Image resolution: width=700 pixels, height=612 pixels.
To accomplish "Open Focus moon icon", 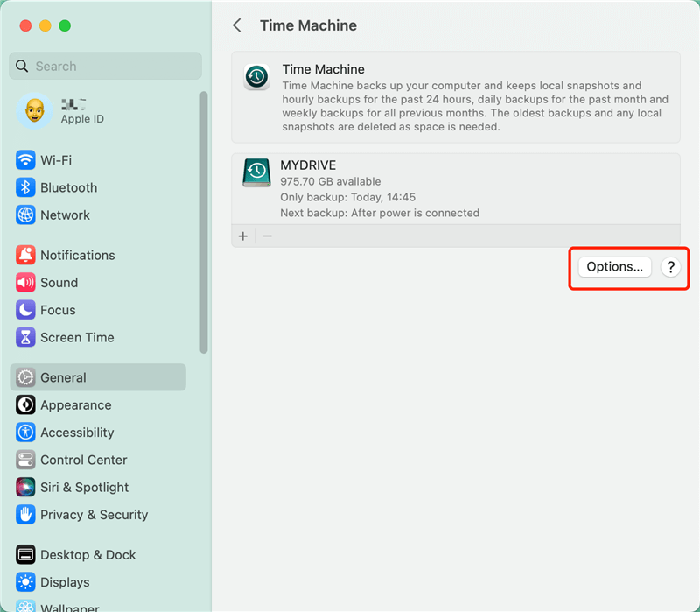I will point(25,310).
